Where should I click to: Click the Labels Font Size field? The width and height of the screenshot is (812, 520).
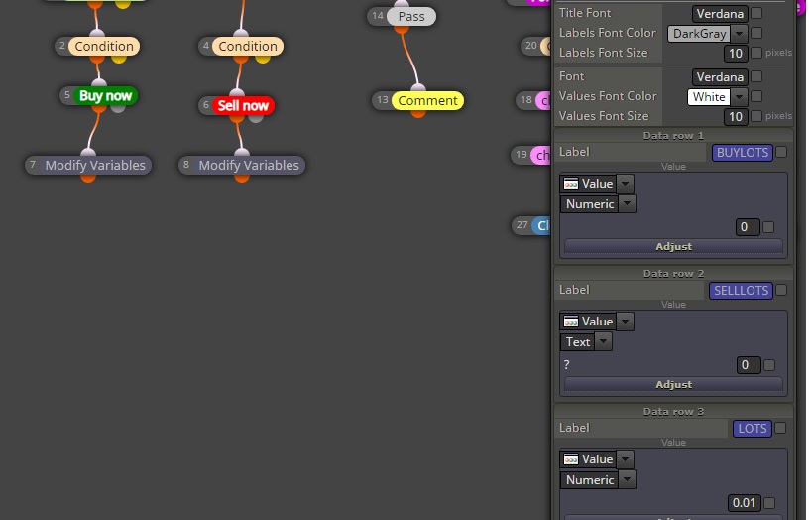pos(736,54)
